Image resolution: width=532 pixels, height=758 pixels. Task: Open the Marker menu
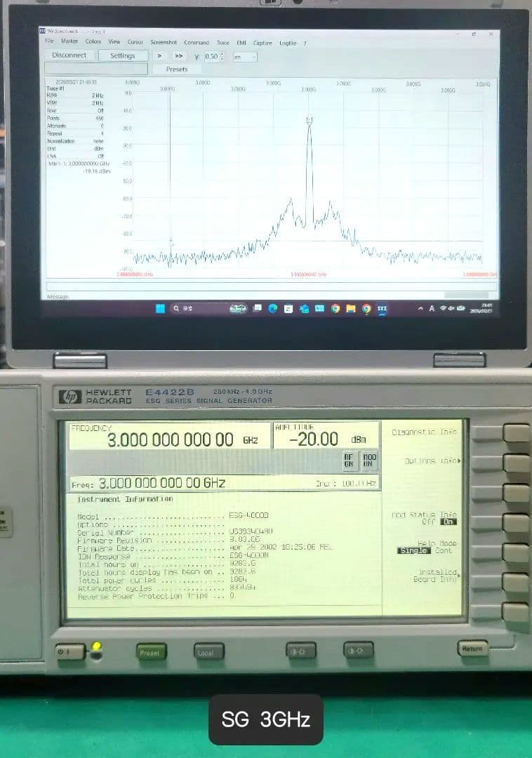pos(69,41)
